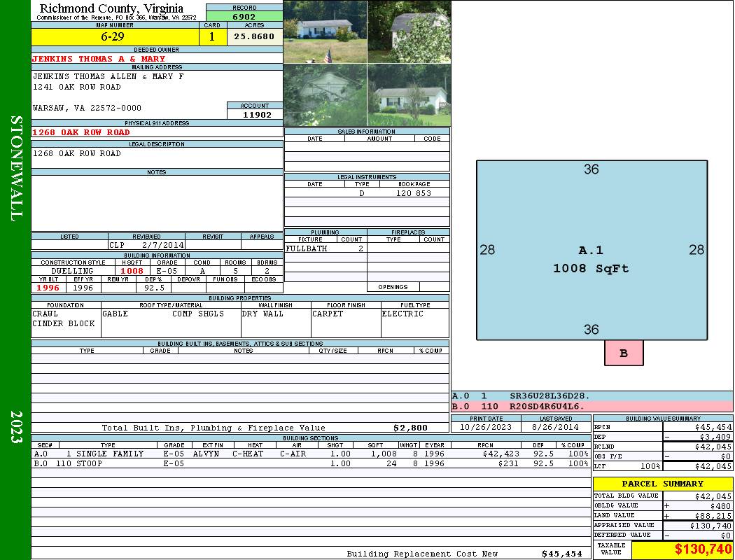Select the account number 11902 field
This screenshot has height=560, width=735.
coord(255,115)
